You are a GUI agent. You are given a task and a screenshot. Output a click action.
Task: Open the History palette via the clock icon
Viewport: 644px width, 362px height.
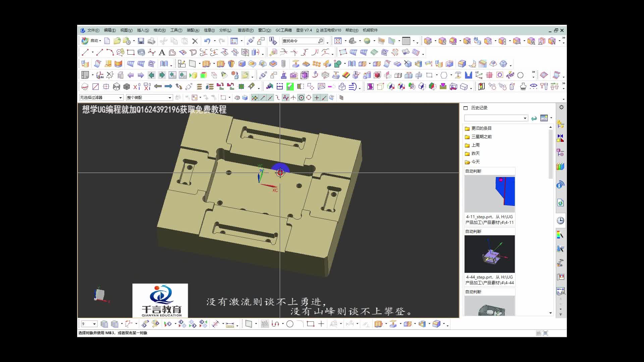(x=560, y=220)
